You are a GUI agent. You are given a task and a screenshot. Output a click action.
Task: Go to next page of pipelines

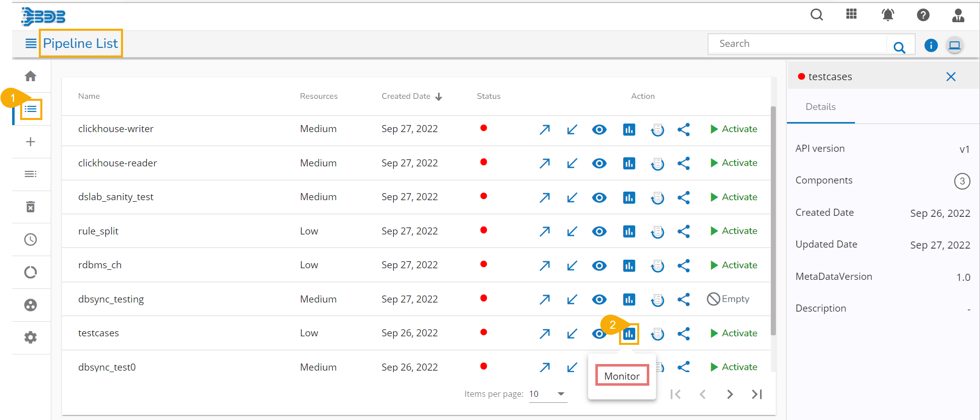729,394
